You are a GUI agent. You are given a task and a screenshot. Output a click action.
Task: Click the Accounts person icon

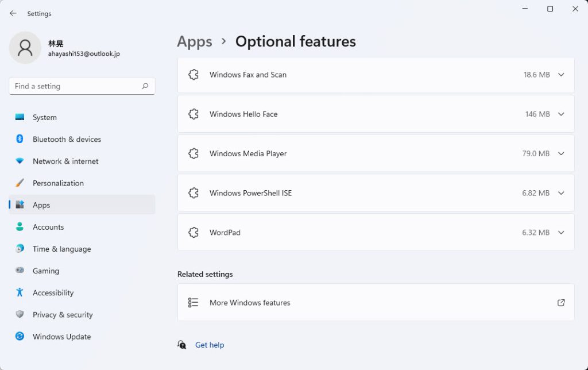pyautogui.click(x=20, y=226)
